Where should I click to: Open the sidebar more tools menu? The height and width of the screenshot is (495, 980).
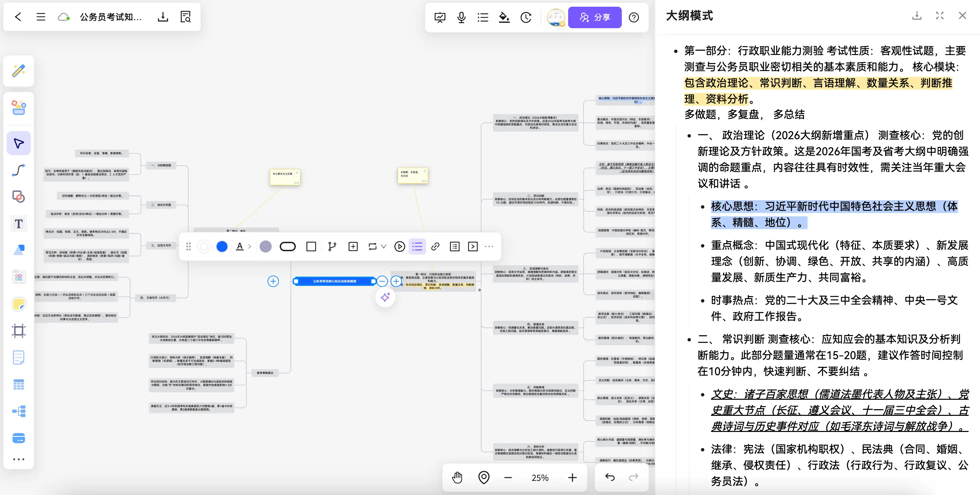18,459
